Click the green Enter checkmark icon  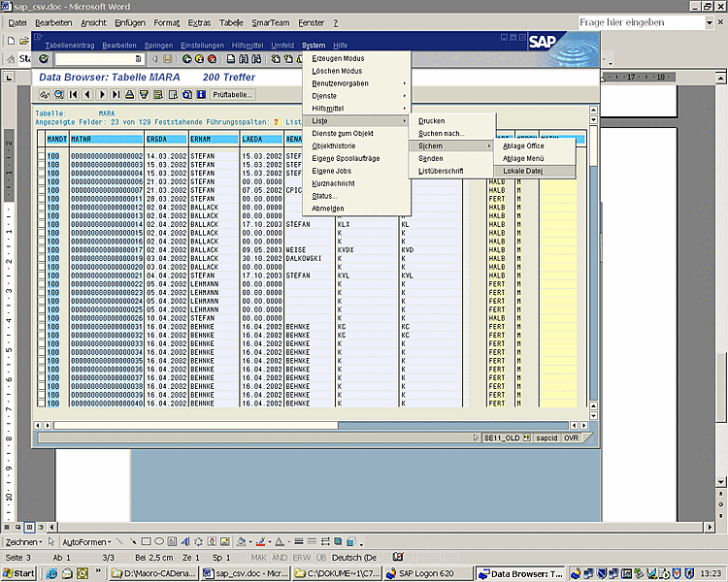45,60
